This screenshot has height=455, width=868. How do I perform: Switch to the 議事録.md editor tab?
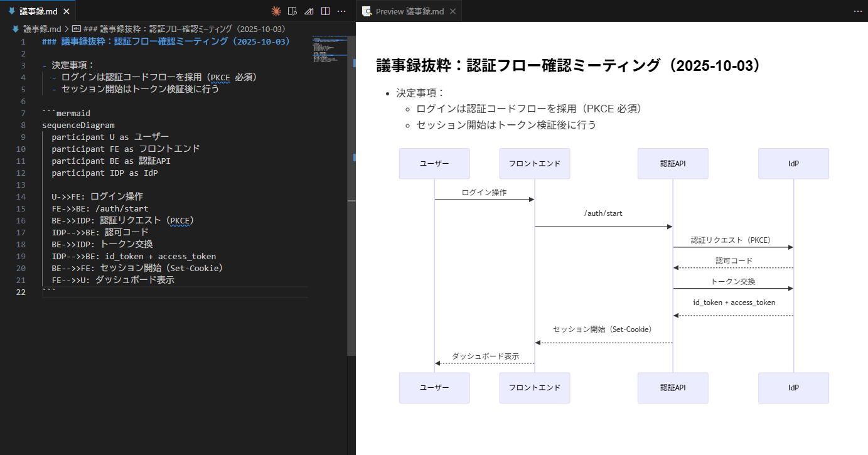click(38, 11)
